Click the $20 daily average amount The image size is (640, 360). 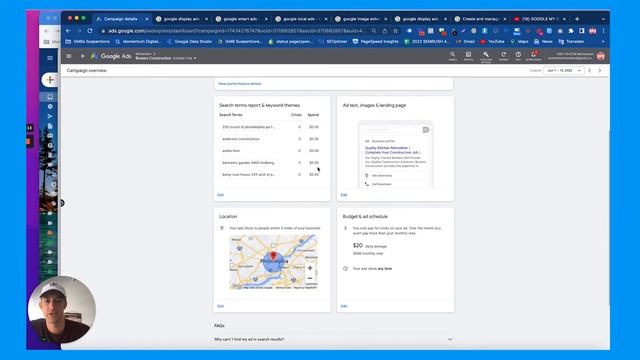pyautogui.click(x=358, y=245)
